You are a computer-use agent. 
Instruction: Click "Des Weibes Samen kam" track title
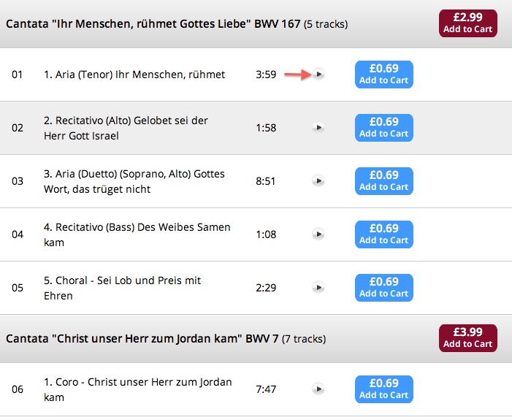(x=137, y=234)
